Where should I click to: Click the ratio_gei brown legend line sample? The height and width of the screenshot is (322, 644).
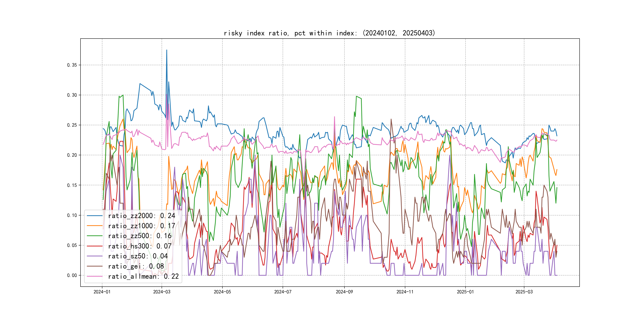coord(94,266)
